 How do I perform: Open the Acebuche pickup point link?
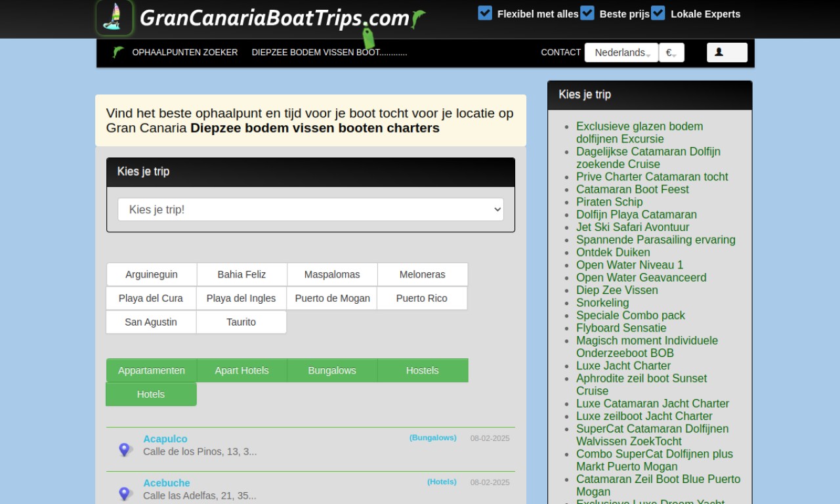point(167,483)
